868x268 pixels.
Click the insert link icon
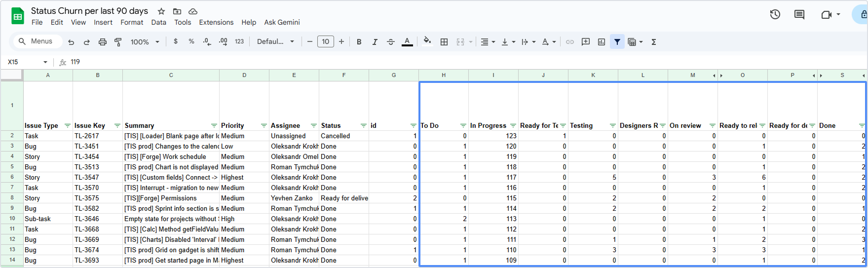570,42
